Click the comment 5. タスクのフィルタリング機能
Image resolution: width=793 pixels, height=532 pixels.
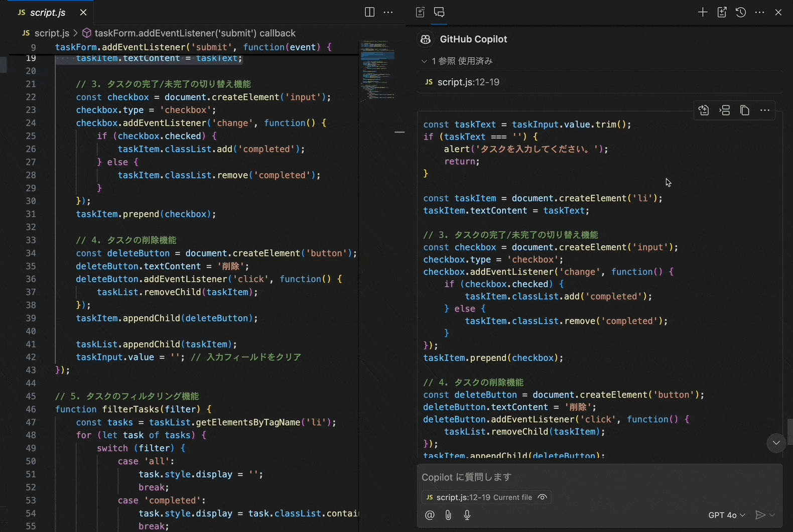pyautogui.click(x=127, y=396)
